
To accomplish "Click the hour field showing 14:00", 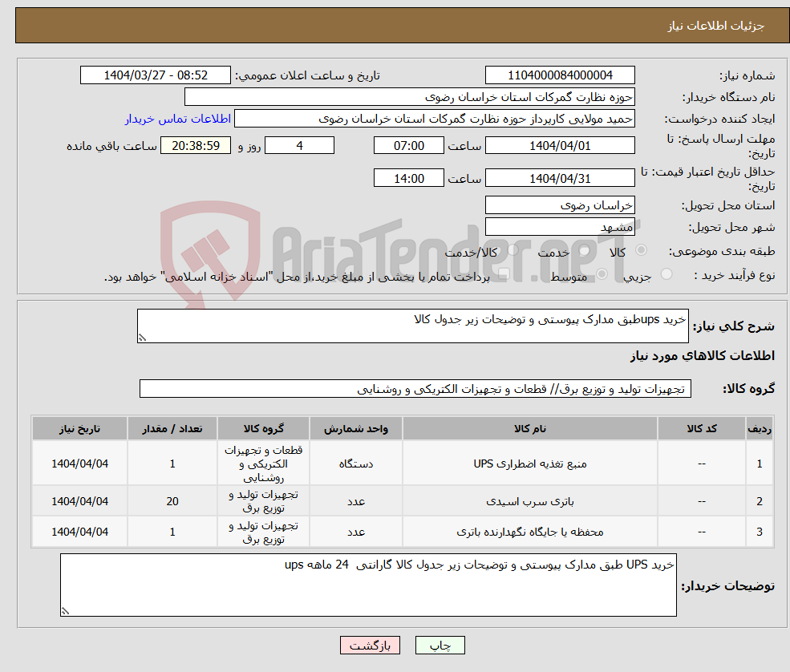I will pyautogui.click(x=407, y=177).
